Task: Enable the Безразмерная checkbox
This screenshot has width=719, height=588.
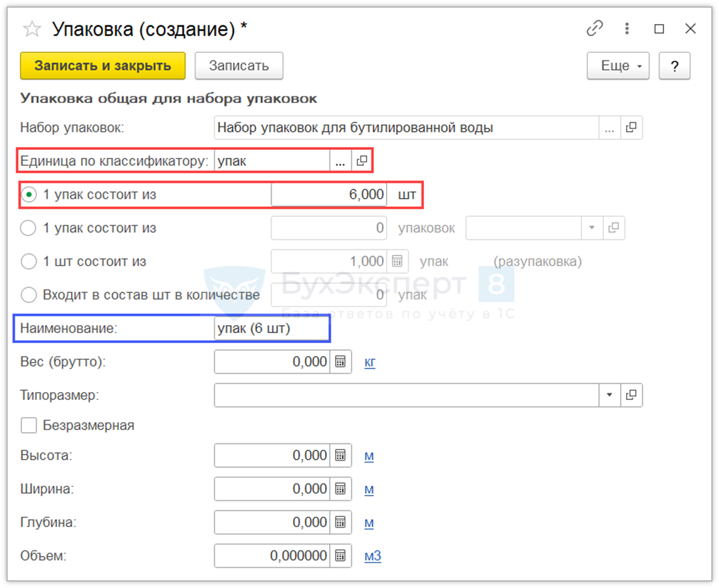Action: click(29, 425)
